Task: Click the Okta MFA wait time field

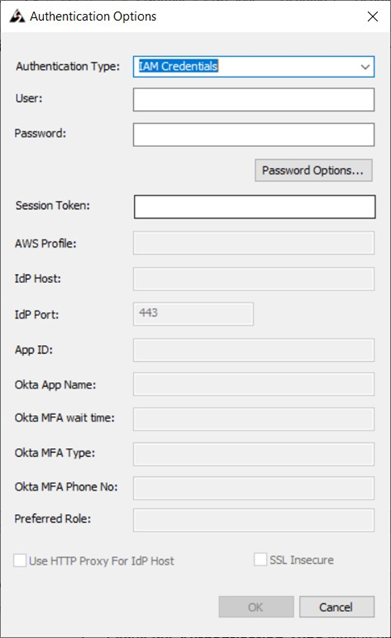Action: pyautogui.click(x=253, y=419)
